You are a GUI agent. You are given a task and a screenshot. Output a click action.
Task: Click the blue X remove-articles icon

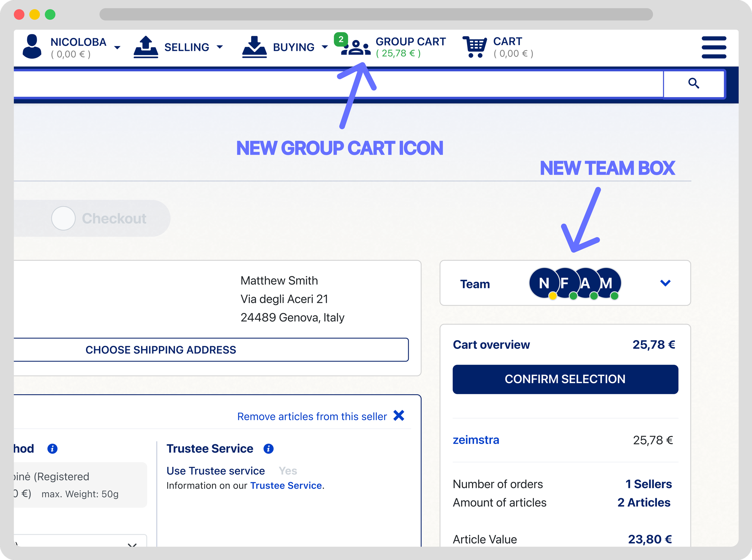(399, 416)
